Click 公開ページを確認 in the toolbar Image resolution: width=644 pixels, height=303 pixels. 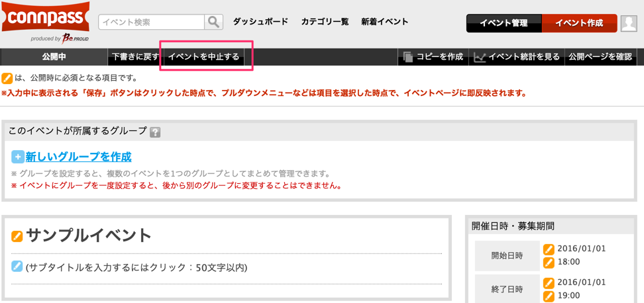(x=600, y=57)
